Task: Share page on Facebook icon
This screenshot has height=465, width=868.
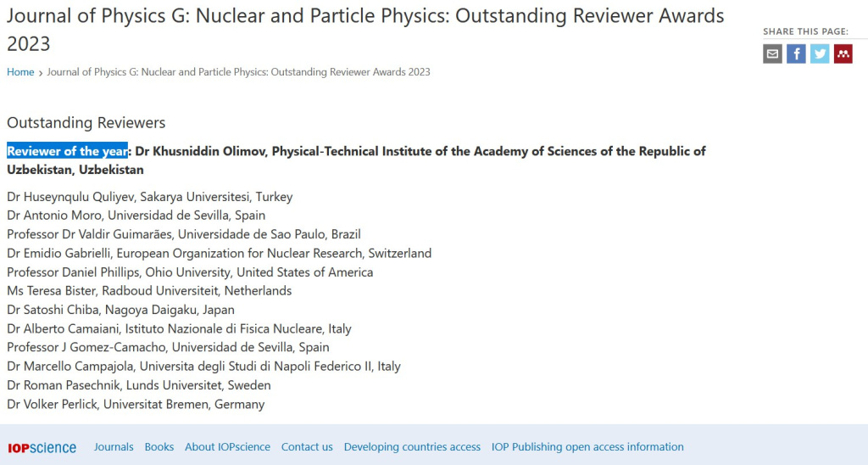Action: coord(796,53)
